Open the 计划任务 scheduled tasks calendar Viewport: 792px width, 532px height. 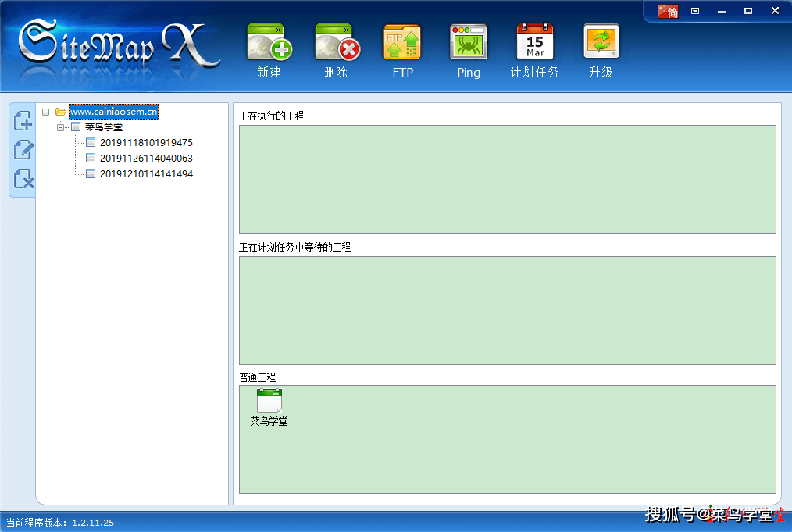535,42
